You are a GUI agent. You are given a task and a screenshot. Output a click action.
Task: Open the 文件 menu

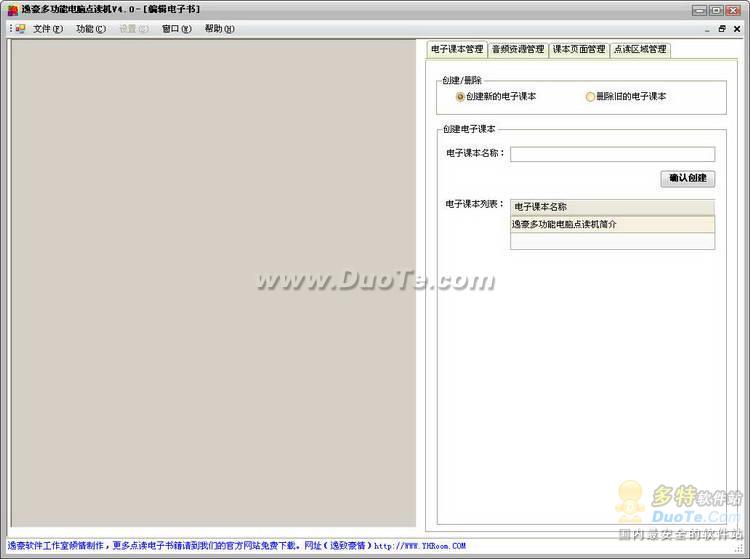(47, 29)
